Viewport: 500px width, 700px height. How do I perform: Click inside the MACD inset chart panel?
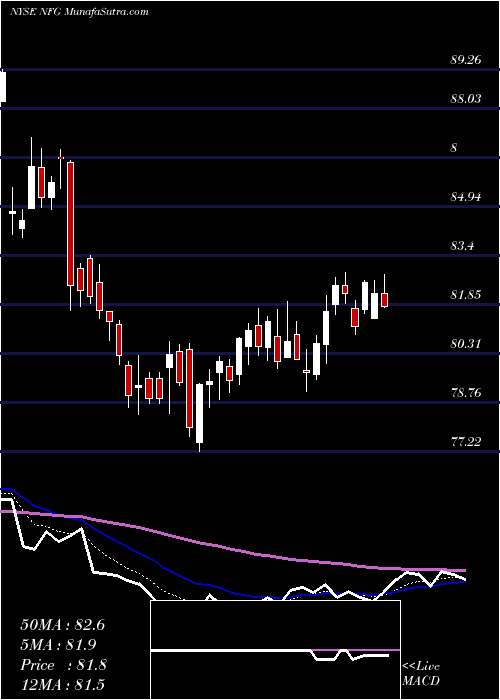pyautogui.click(x=275, y=650)
